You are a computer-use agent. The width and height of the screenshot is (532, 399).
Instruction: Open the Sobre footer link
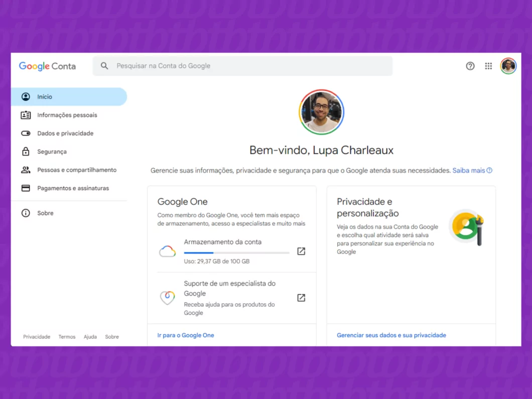[x=112, y=337]
